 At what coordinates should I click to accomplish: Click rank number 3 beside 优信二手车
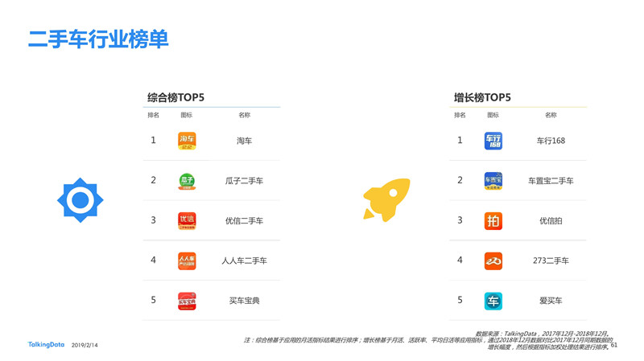[153, 220]
